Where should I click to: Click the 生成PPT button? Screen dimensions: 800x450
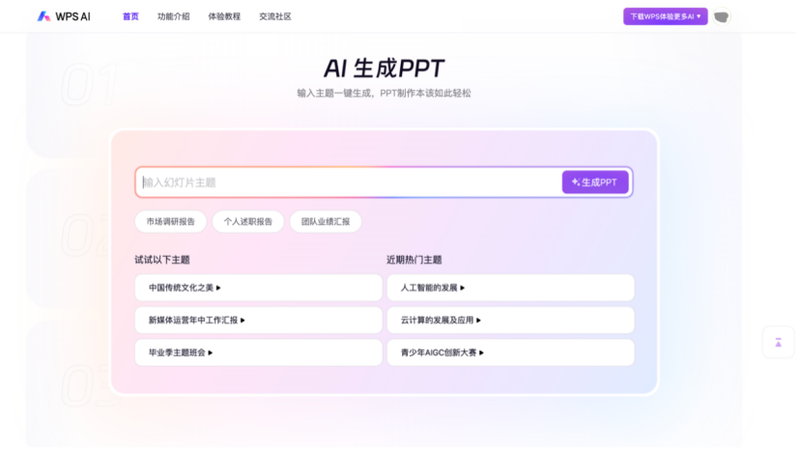[x=595, y=182]
